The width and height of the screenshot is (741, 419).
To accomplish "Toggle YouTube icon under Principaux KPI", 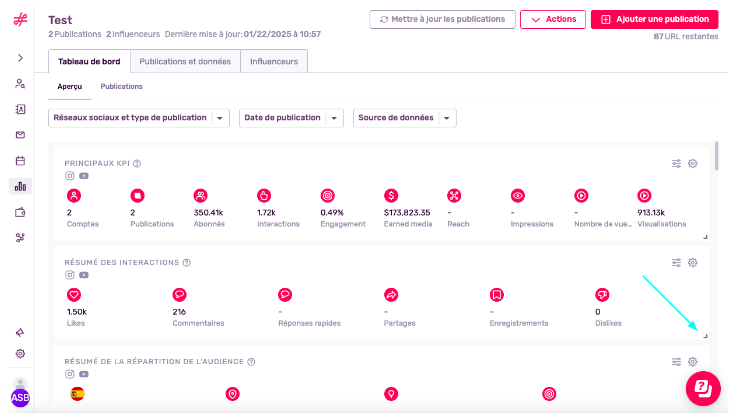I will tap(84, 176).
